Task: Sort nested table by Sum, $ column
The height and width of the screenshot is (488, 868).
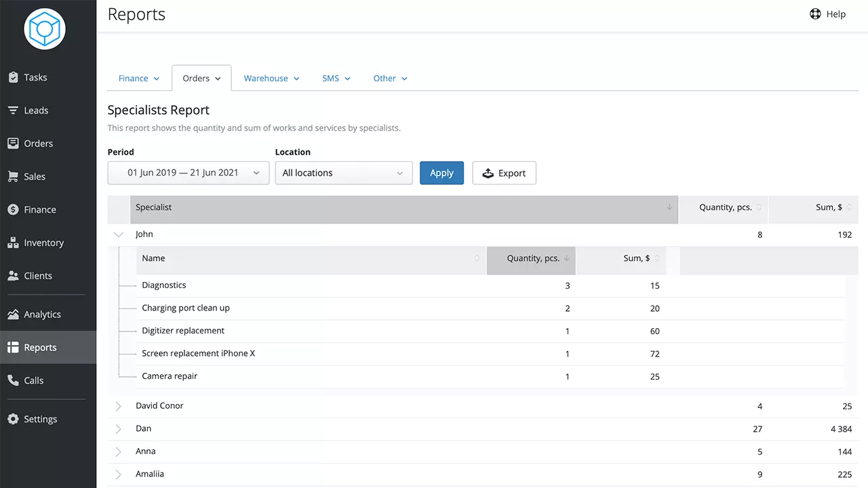Action: [x=621, y=260]
